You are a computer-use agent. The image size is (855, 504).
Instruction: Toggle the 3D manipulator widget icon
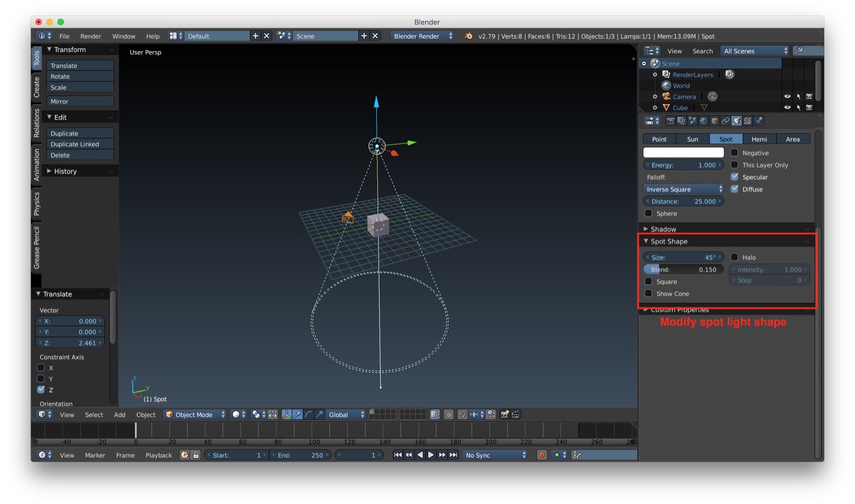pyautogui.click(x=287, y=415)
